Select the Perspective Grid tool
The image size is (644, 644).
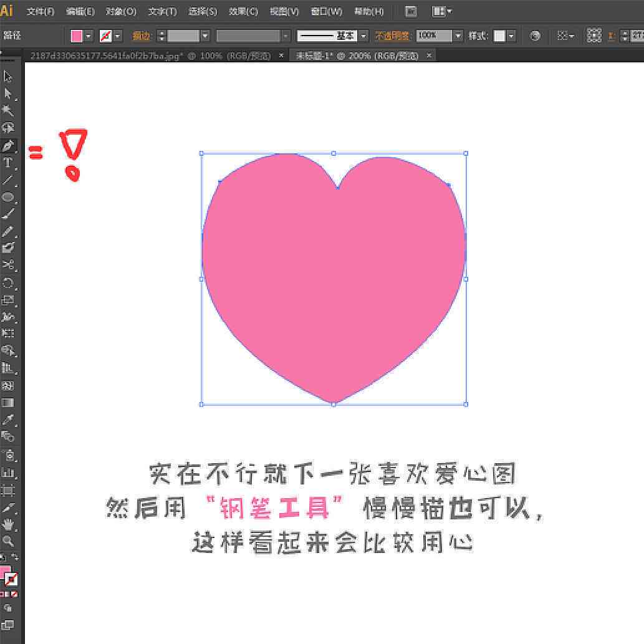(8, 368)
